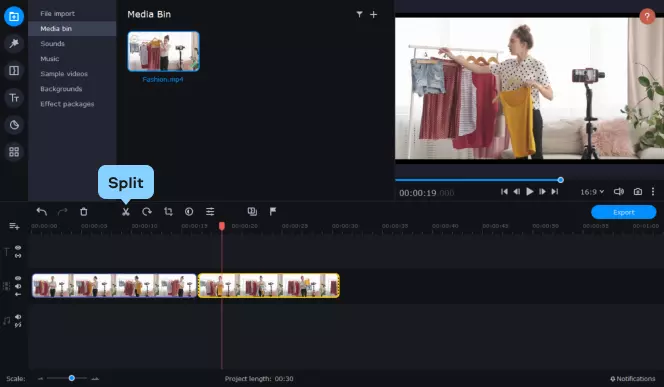664x387 pixels.
Task: Select the first purple-outlined timeline clip
Action: click(x=114, y=285)
